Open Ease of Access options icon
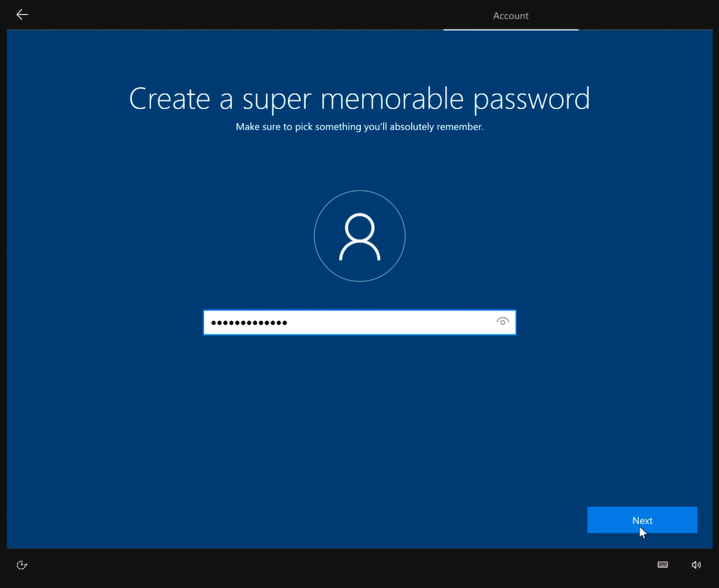Image resolution: width=719 pixels, height=588 pixels. coord(22,565)
